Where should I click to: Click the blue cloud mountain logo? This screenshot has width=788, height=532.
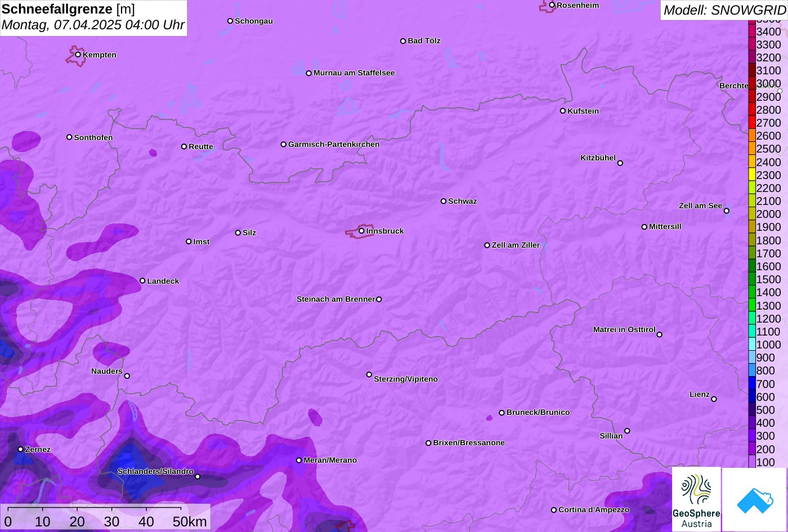pos(755,499)
